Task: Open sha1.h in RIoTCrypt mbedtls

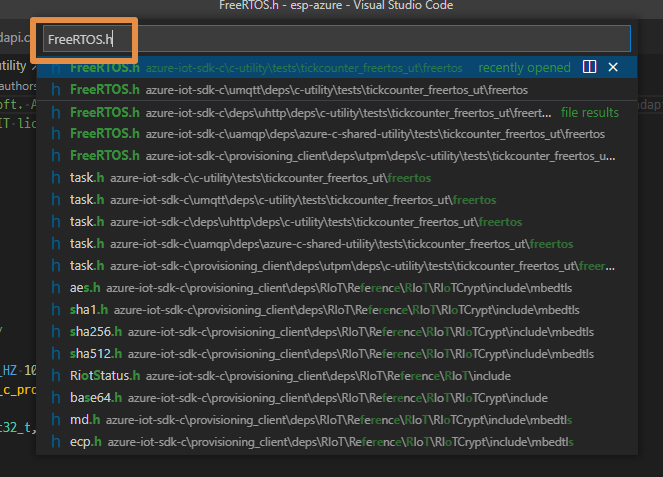Action: click(337, 310)
